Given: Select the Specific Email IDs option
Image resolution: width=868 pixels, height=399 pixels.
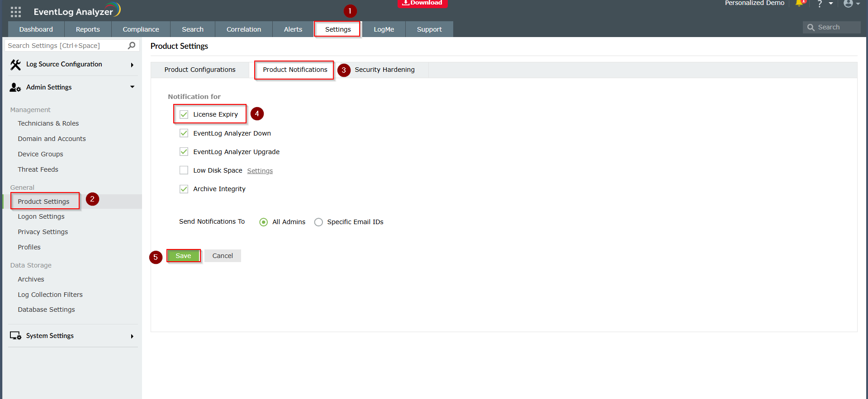Looking at the screenshot, I should (318, 222).
